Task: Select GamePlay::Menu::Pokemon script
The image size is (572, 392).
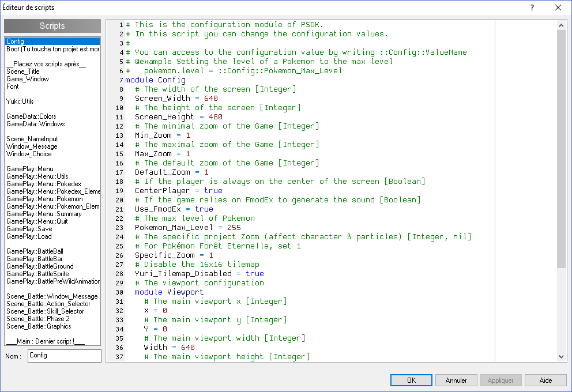Action: 52,199
